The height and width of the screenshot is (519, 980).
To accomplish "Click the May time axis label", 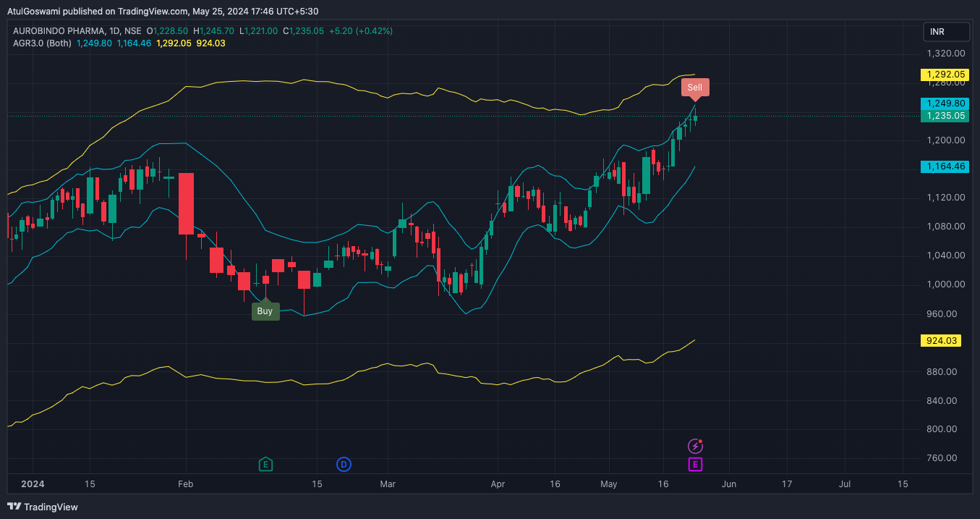I will 609,484.
